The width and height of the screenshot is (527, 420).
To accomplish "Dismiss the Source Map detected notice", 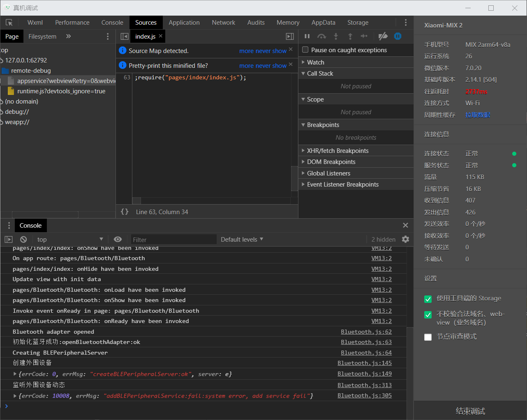I will tap(291, 49).
